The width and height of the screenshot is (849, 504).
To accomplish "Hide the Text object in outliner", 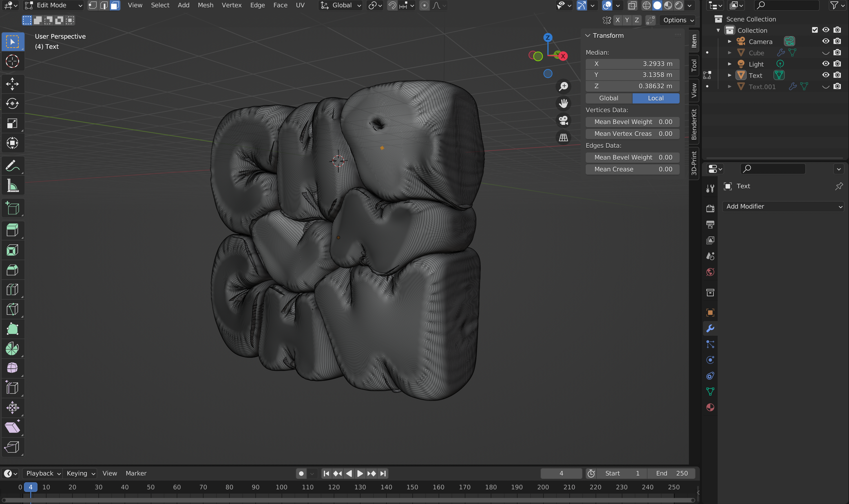I will coord(826,75).
